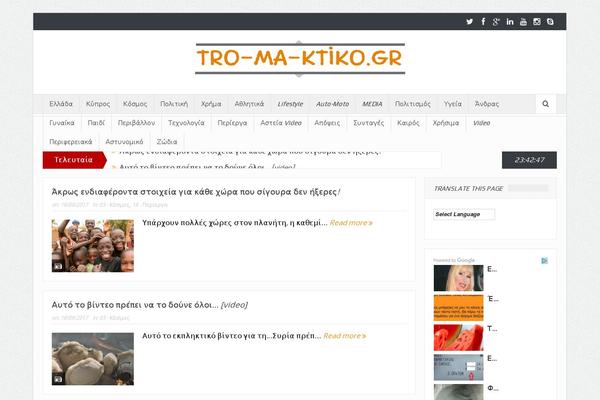Open the Select Language dropdown
Viewport: 600px width, 400px height.
[464, 214]
